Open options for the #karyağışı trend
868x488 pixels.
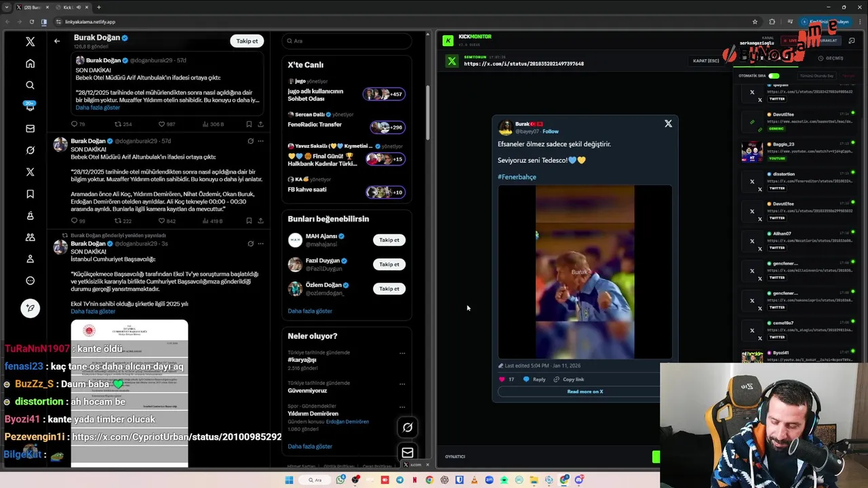point(402,353)
